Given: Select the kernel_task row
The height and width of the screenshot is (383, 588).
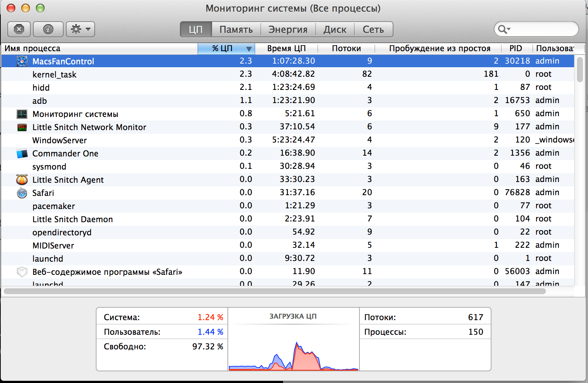Looking at the screenshot, I should pos(288,74).
